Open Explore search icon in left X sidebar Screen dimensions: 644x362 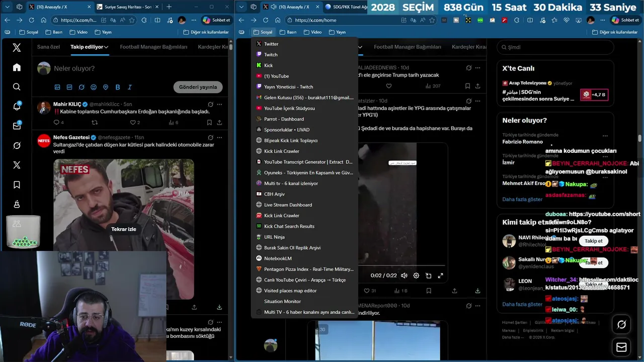click(x=17, y=87)
